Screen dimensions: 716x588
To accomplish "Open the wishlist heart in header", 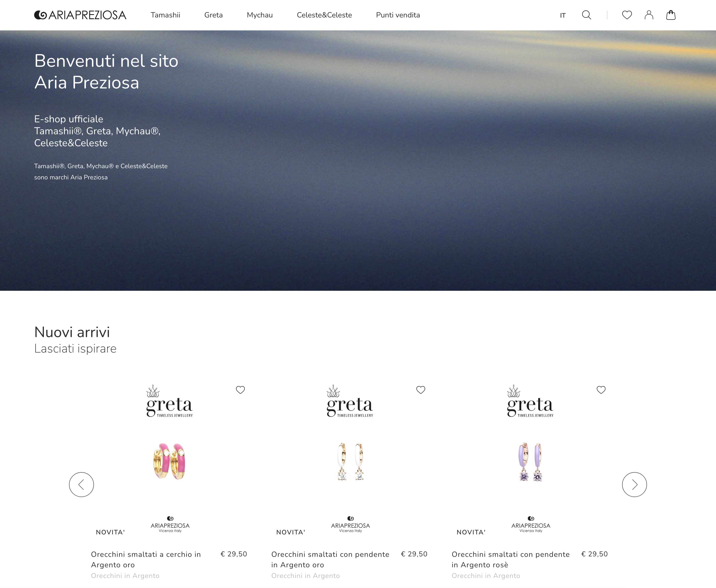I will 627,15.
